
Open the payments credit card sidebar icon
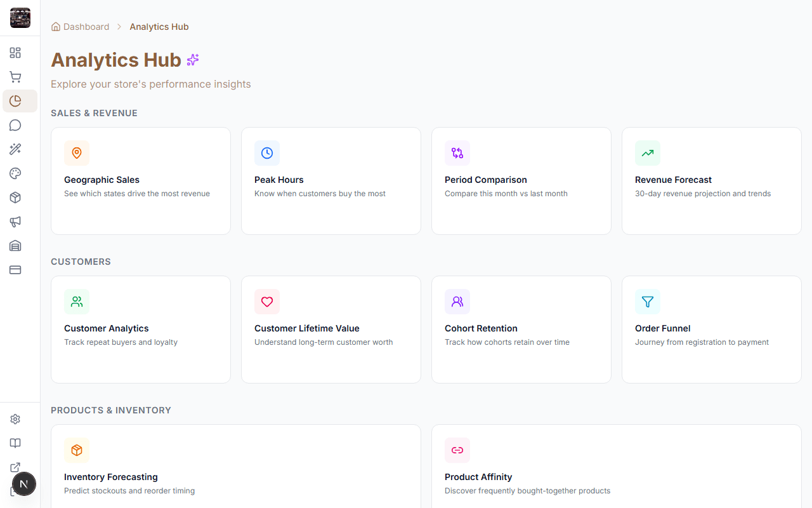click(15, 270)
